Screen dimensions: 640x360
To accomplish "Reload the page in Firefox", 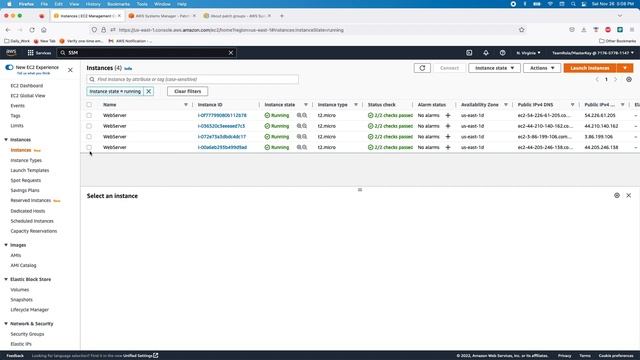I will (x=32, y=30).
